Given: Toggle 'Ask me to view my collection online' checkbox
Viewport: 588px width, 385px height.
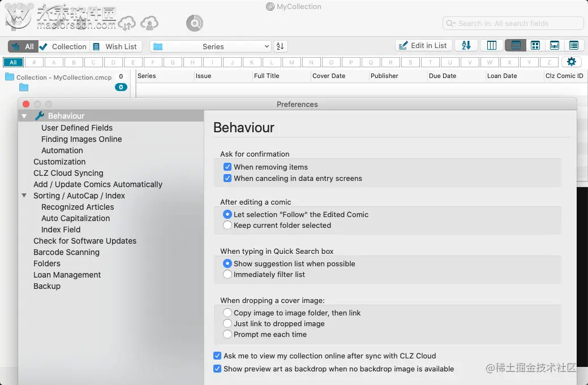Looking at the screenshot, I should [217, 356].
